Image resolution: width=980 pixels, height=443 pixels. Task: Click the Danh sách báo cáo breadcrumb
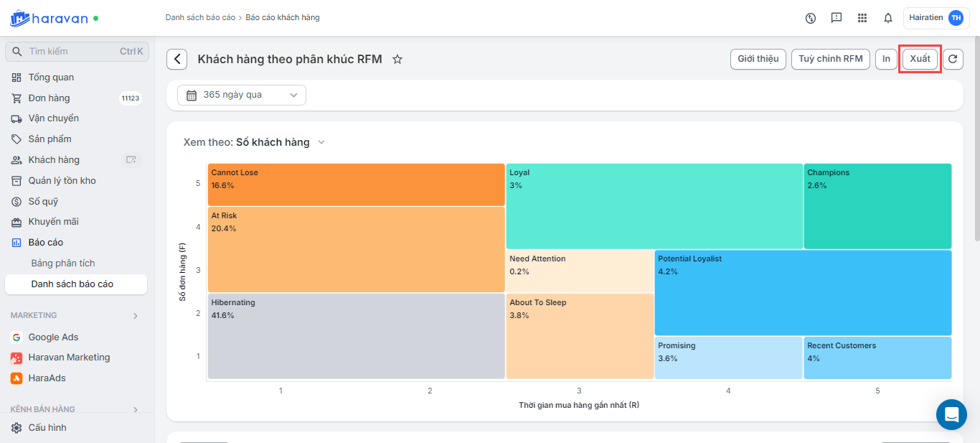[200, 17]
